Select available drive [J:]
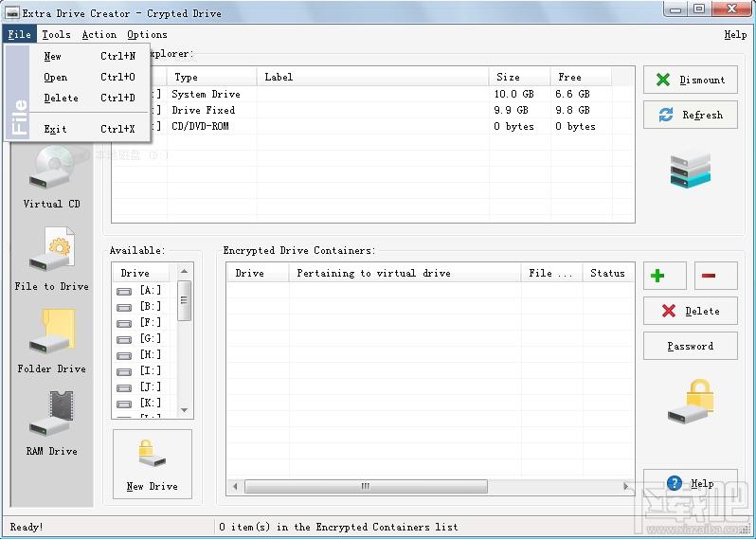The image size is (756, 539). (x=151, y=386)
